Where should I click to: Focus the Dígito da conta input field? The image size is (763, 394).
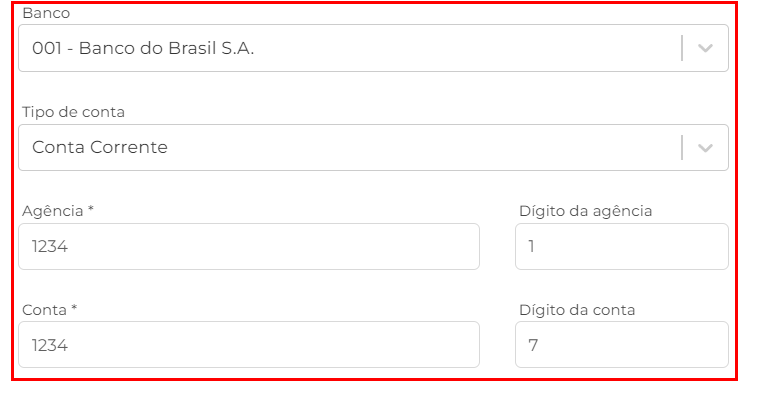tap(622, 345)
